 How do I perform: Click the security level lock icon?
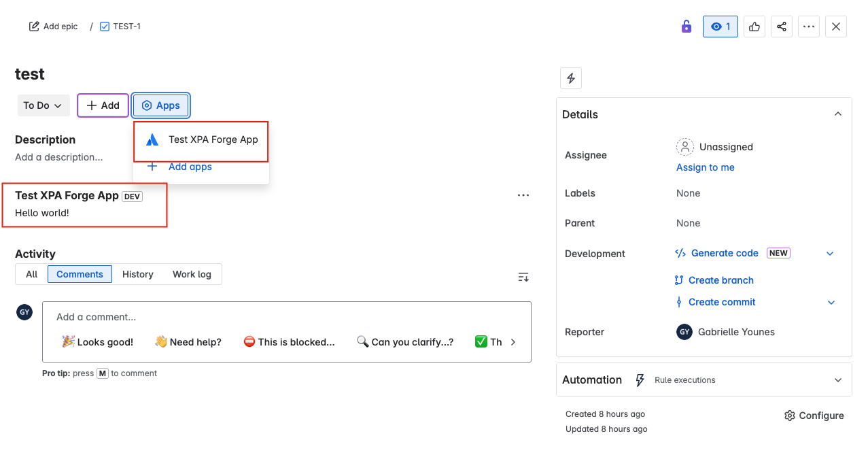coord(686,26)
